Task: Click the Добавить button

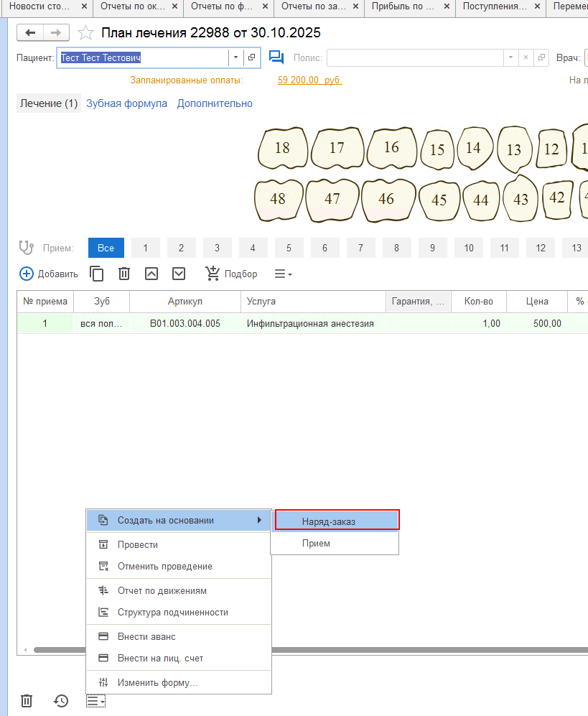Action: coord(49,274)
